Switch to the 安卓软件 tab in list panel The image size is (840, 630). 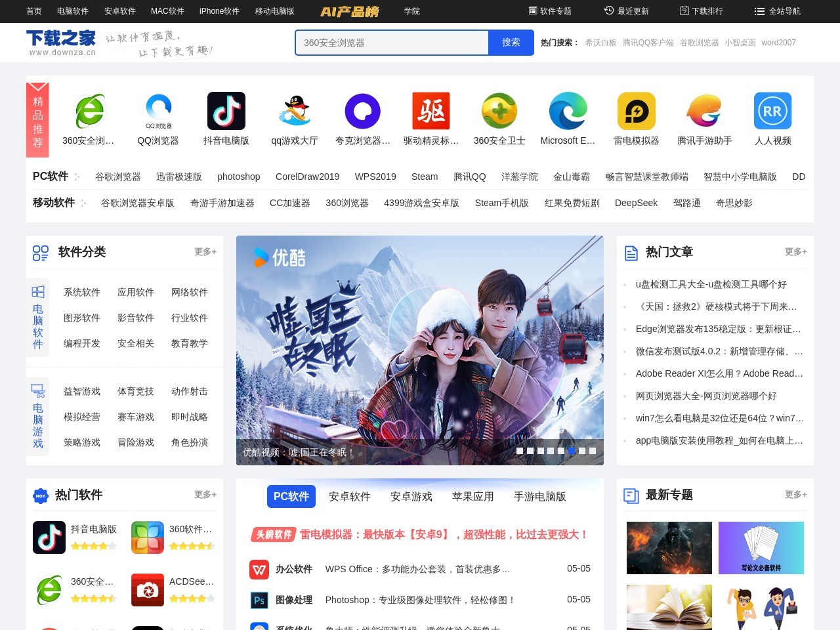(350, 497)
